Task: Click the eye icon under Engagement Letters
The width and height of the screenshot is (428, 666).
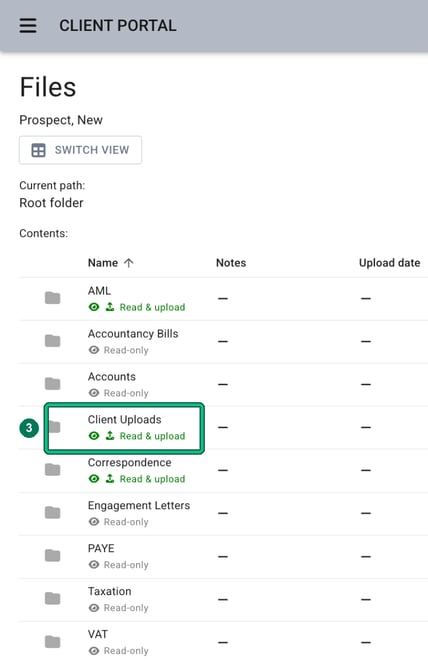Action: (x=94, y=522)
